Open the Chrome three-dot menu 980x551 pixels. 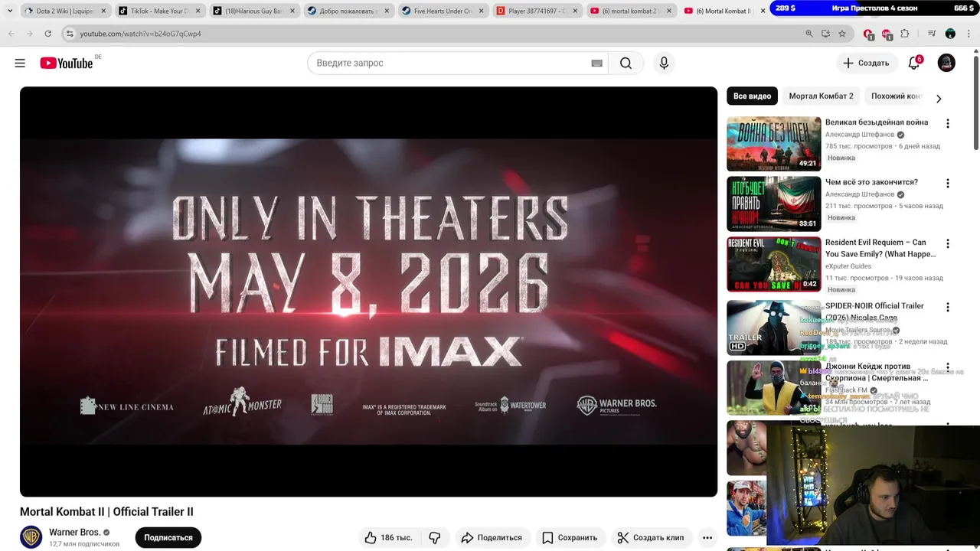click(969, 34)
